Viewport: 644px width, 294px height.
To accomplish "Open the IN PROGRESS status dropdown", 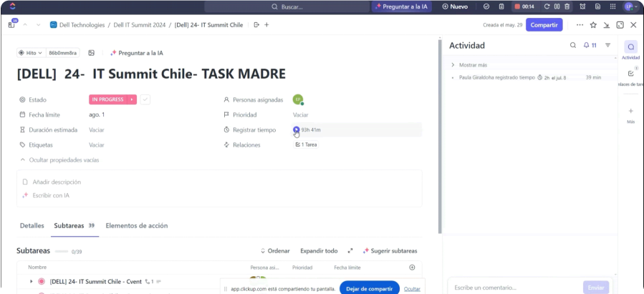I will [x=107, y=99].
